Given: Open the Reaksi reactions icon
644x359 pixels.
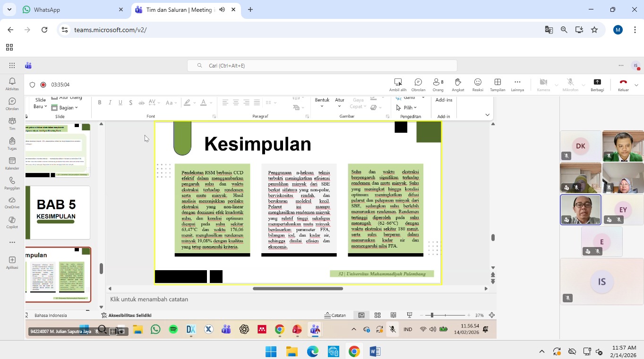Looking at the screenshot, I should (478, 85).
